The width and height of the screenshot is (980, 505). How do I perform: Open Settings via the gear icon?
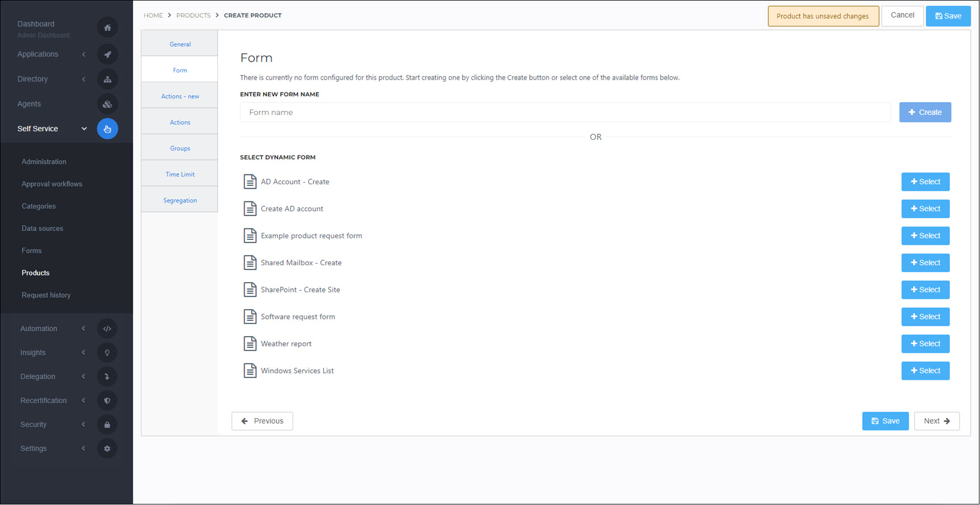pos(107,448)
